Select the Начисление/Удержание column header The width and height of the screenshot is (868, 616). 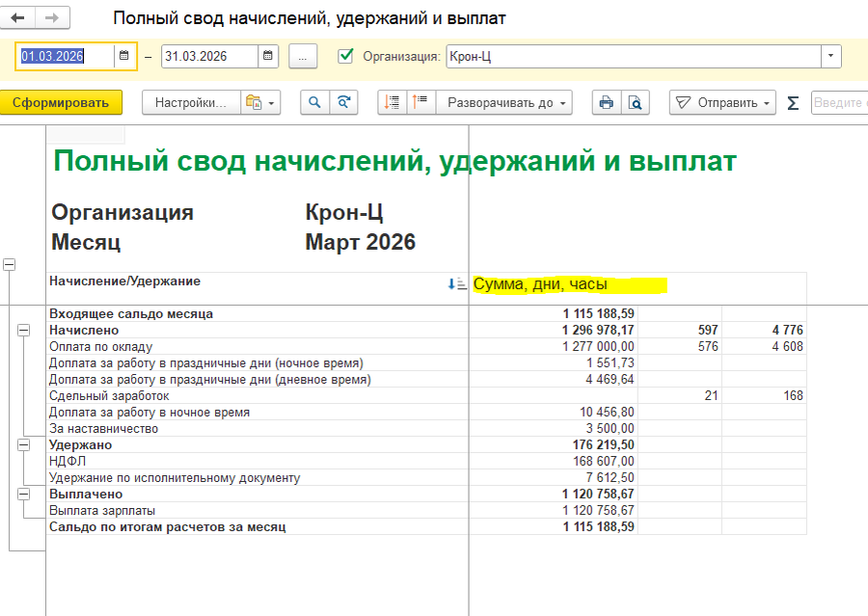click(258, 288)
